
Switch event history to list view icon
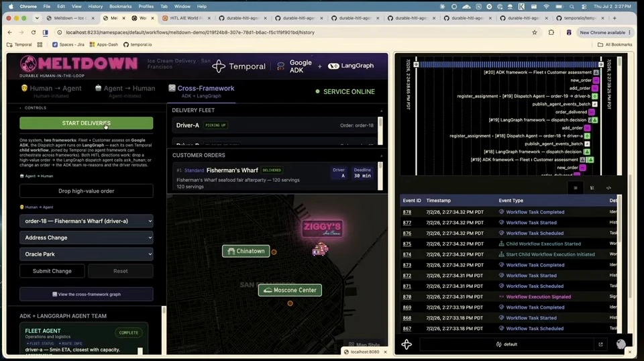[x=576, y=188]
